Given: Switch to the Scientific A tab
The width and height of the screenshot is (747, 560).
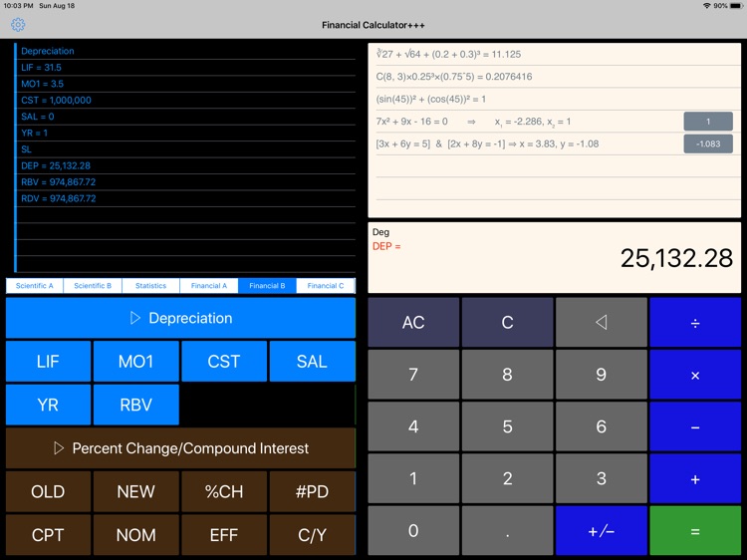Looking at the screenshot, I should click(34, 286).
